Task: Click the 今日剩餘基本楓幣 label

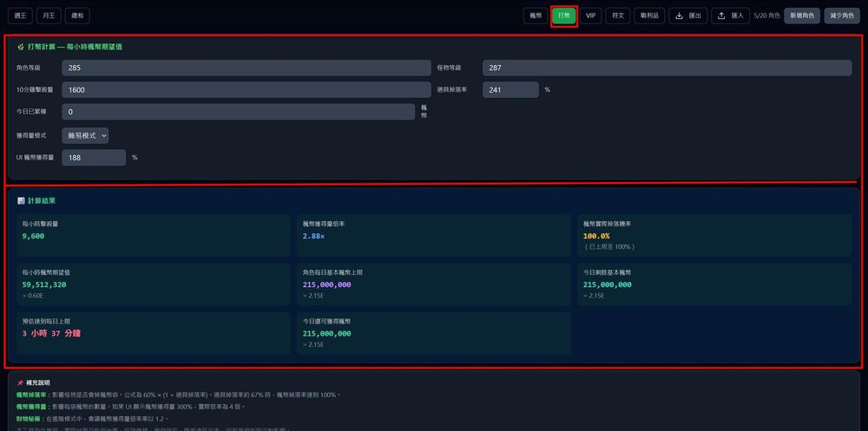Action: pos(608,273)
